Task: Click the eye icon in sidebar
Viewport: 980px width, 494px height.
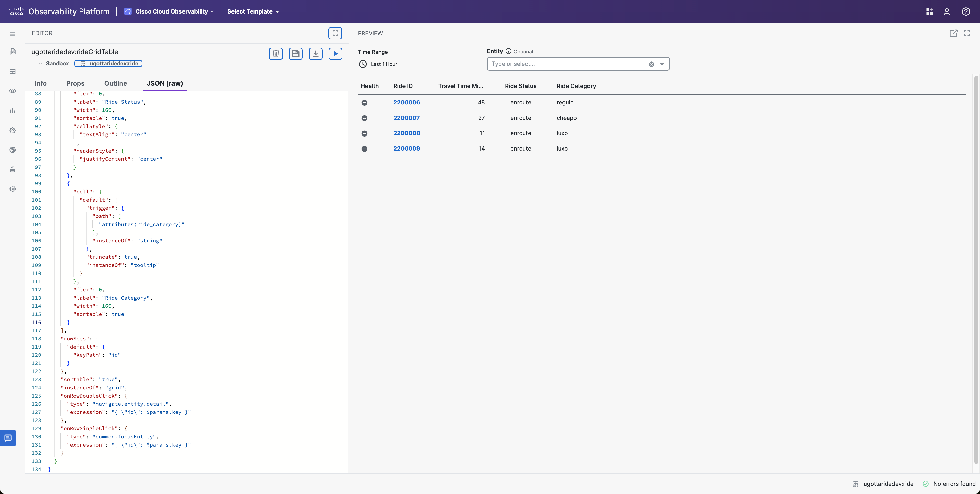Action: [x=13, y=91]
